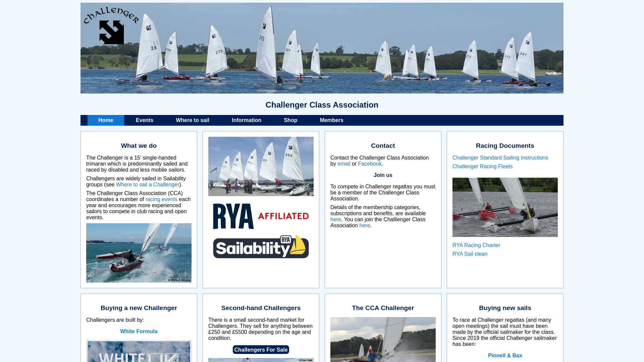Screen dimensions: 644x362
Task: Click the What we do heading
Action: point(139,146)
